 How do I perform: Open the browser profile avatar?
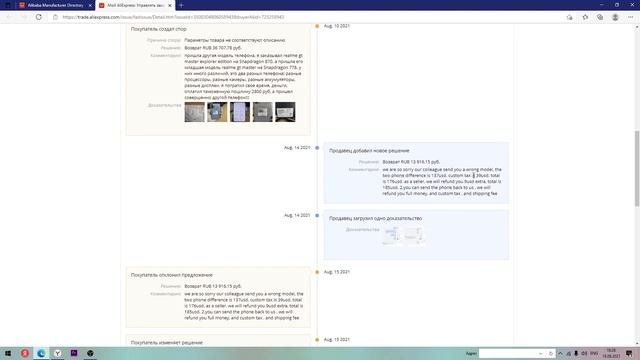[x=615, y=17]
